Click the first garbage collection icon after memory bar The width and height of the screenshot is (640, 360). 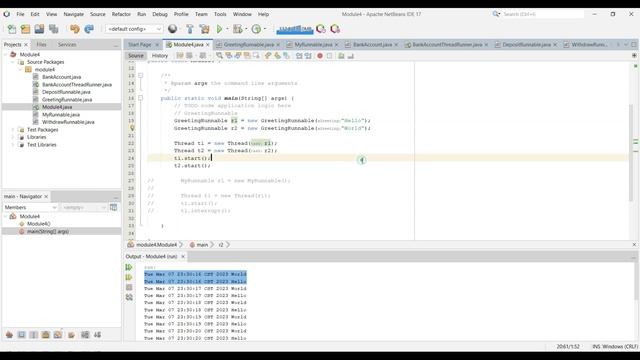tap(321, 29)
